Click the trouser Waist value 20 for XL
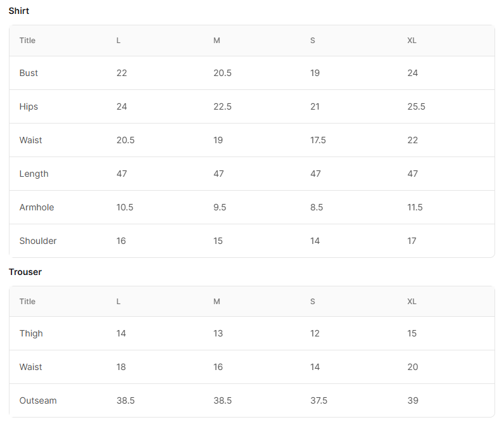The width and height of the screenshot is (504, 422). (x=413, y=367)
